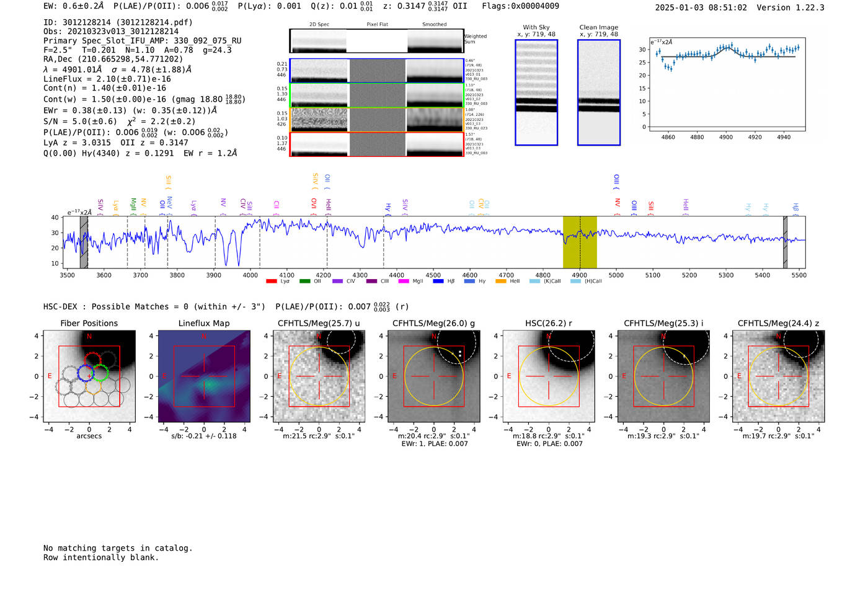Image resolution: width=868 pixels, height=591 pixels.
Task: Click the m:18.8 rc:2.9" caption under r image
Action: [548, 436]
